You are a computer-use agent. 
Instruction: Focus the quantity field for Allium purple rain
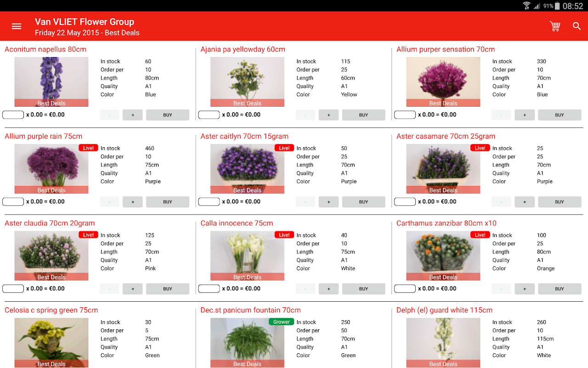(13, 201)
